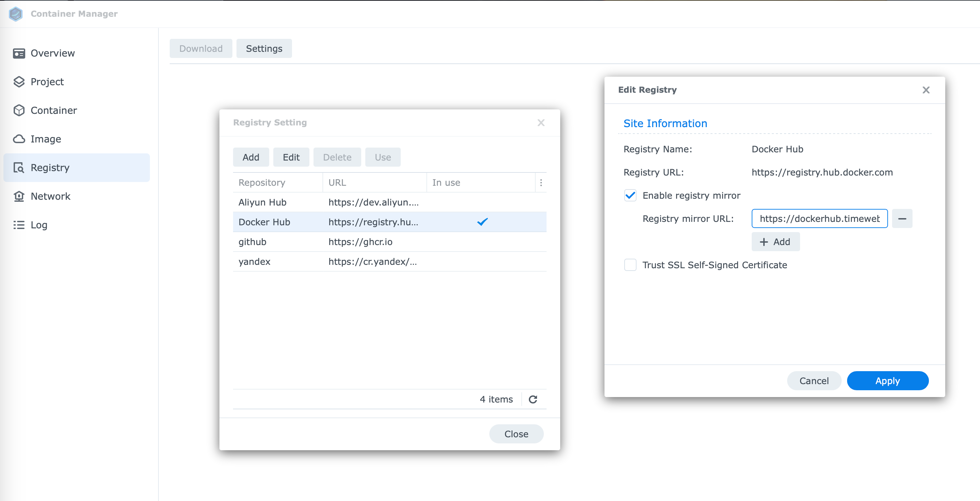The height and width of the screenshot is (501, 980).
Task: Switch to the Download tab
Action: tap(200, 48)
